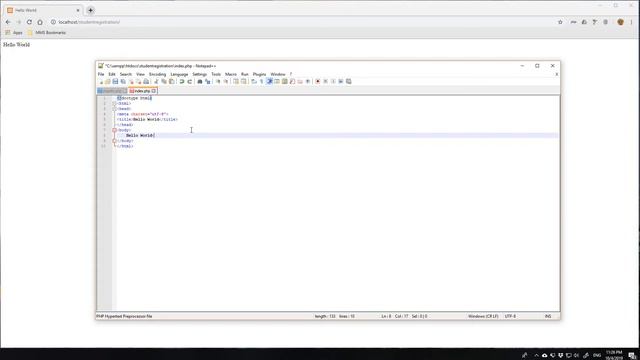640x360 pixels.
Task: Toggle Show All Characters button
Action: (262, 82)
